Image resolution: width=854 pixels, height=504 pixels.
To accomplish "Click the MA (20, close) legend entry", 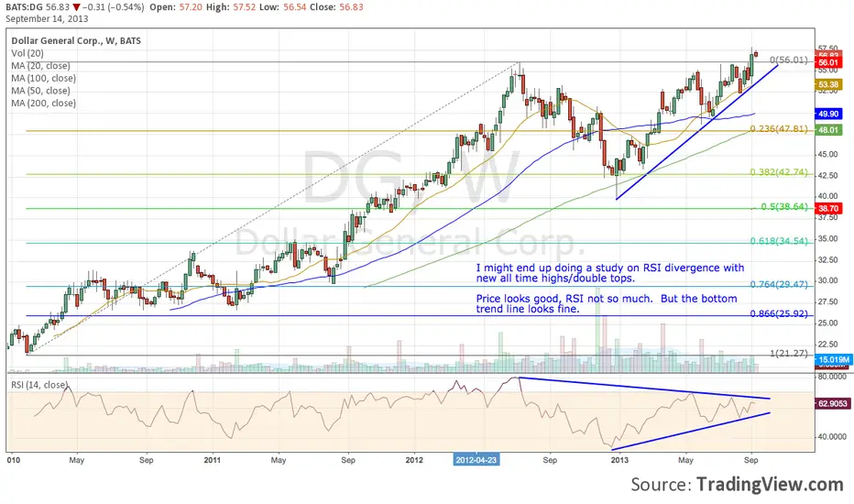I will coord(41,66).
